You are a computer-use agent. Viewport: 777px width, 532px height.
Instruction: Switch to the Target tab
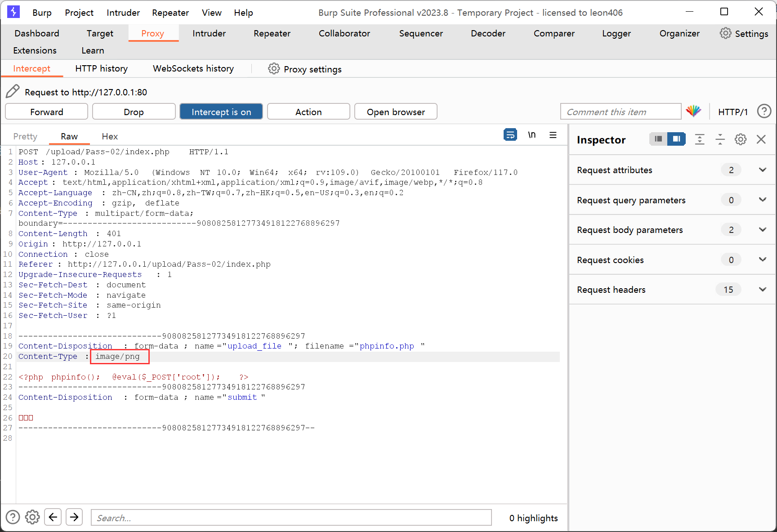click(x=100, y=33)
